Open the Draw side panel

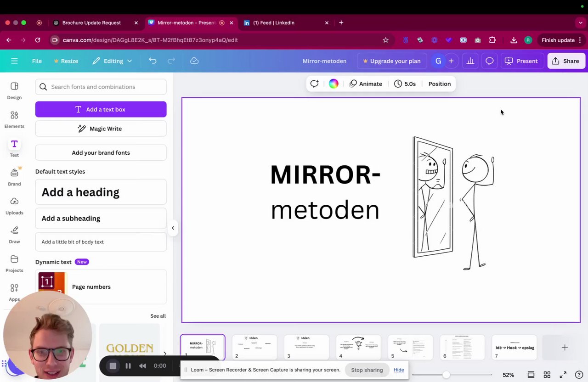point(14,235)
